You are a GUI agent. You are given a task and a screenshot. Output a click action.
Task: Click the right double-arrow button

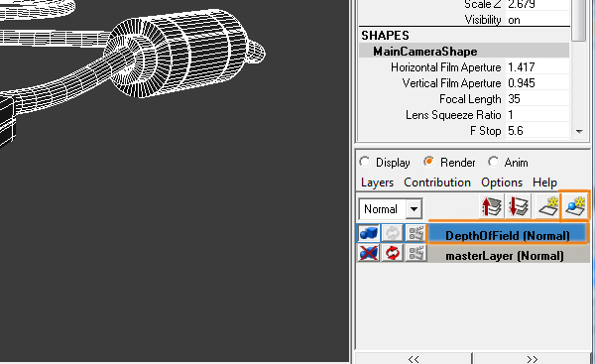point(532,359)
